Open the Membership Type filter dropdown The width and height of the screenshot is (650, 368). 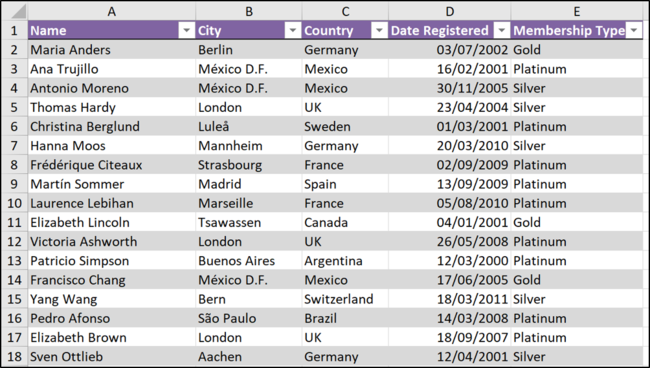634,31
